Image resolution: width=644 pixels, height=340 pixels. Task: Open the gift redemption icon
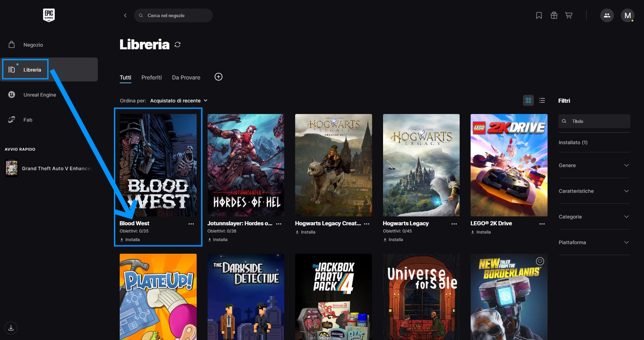[554, 15]
